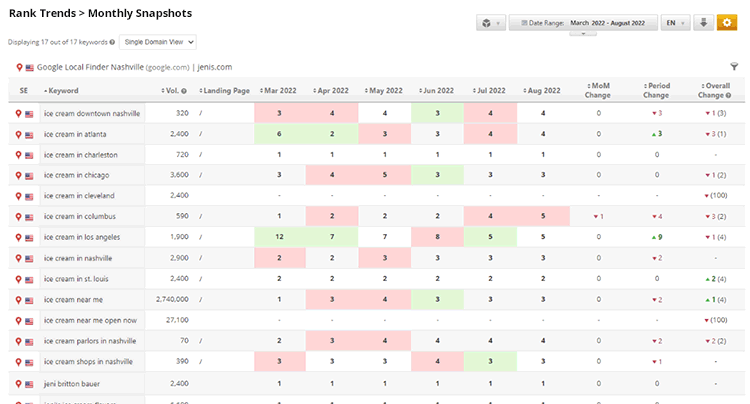This screenshot has height=404, width=750.
Task: Sort by Mar 2022 column header
Action: point(279,91)
